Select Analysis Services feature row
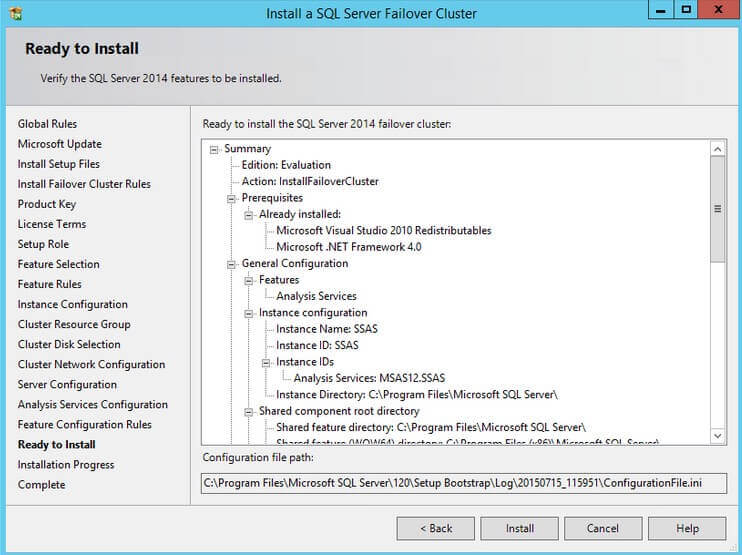The height and width of the screenshot is (555, 742). [316, 297]
